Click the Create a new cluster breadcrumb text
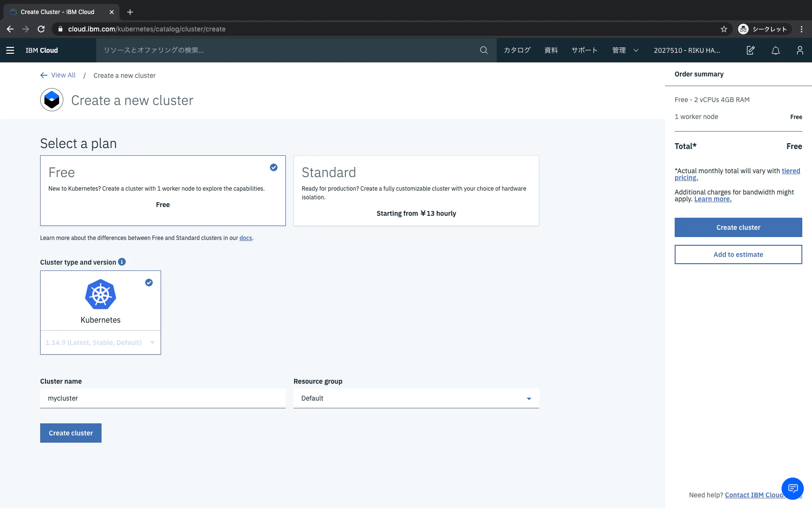 pos(124,75)
